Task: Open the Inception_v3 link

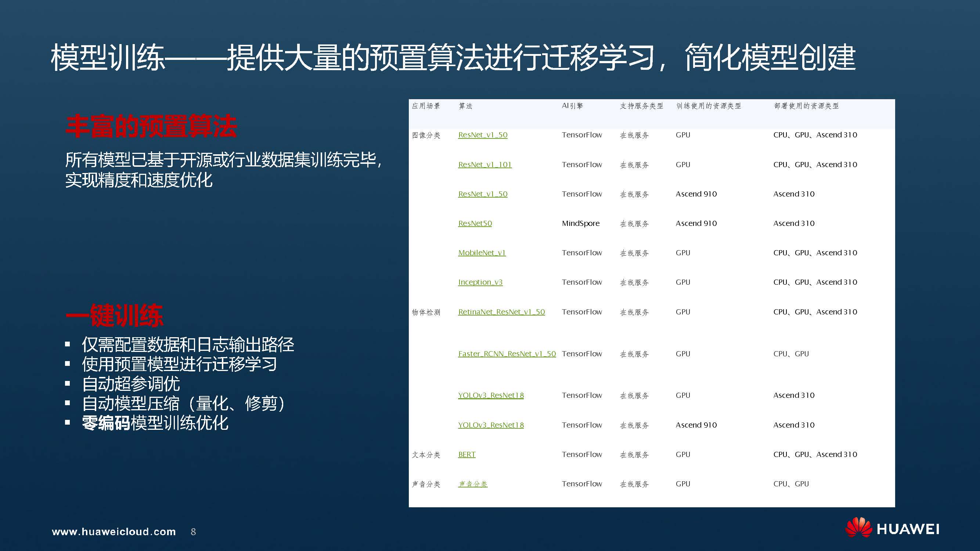Action: (480, 282)
